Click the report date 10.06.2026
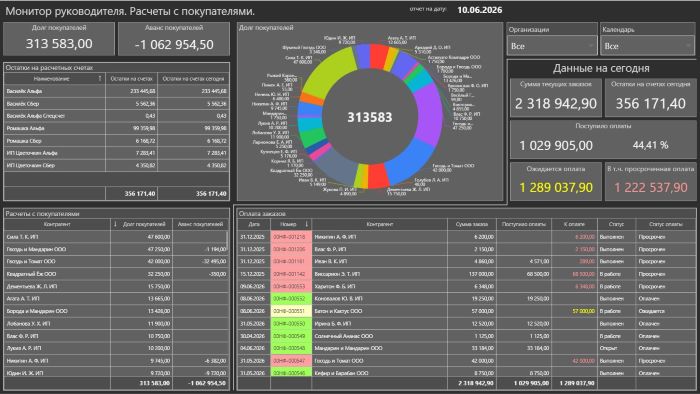The height and width of the screenshot is (394, 700). click(479, 10)
